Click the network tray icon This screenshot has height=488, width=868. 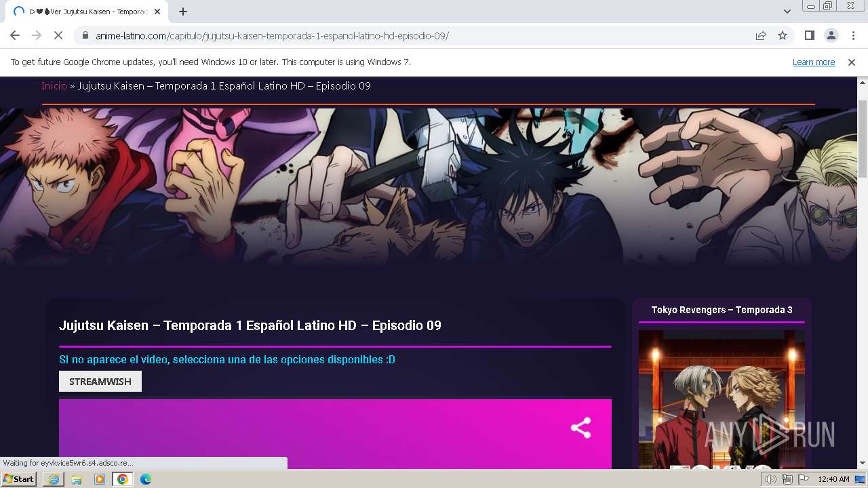point(787,479)
